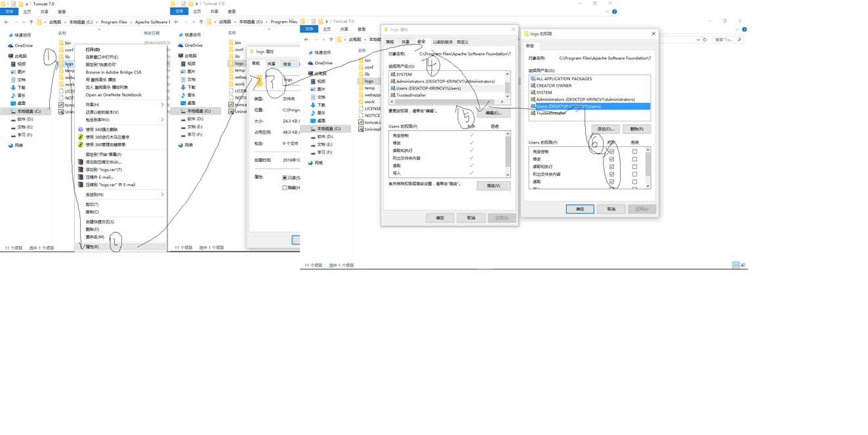Click 重命名(M) in the context menu
The height and width of the screenshot is (435, 868).
[x=94, y=237]
